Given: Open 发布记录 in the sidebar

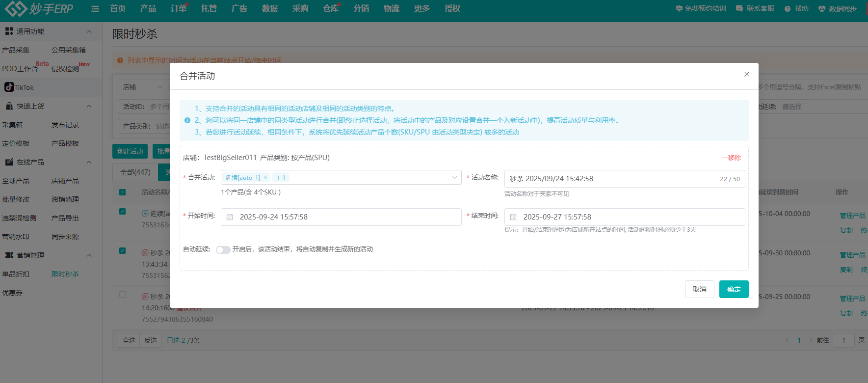Looking at the screenshot, I should tap(65, 125).
